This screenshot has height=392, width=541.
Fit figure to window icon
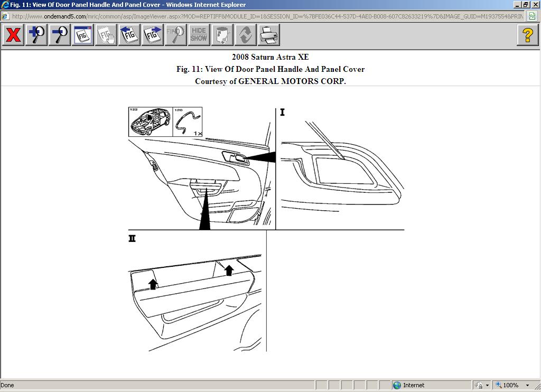click(x=83, y=35)
